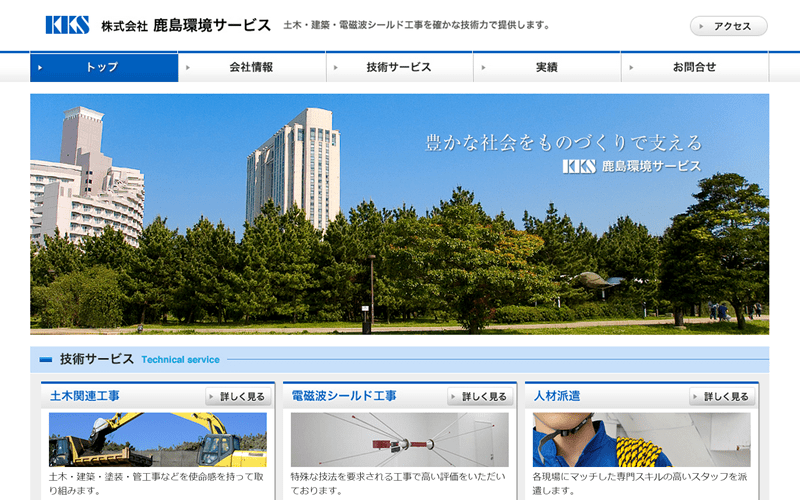Click 詳しく見る for 土木関連工事
Screen dimensions: 800x500
[x=238, y=396]
